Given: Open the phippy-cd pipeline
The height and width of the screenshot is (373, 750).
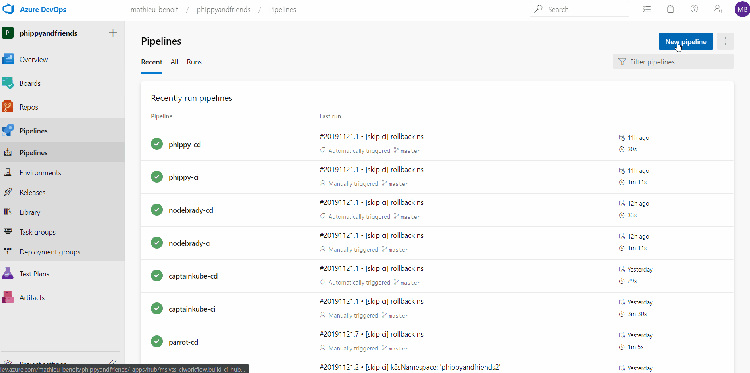Looking at the screenshot, I should (x=185, y=144).
